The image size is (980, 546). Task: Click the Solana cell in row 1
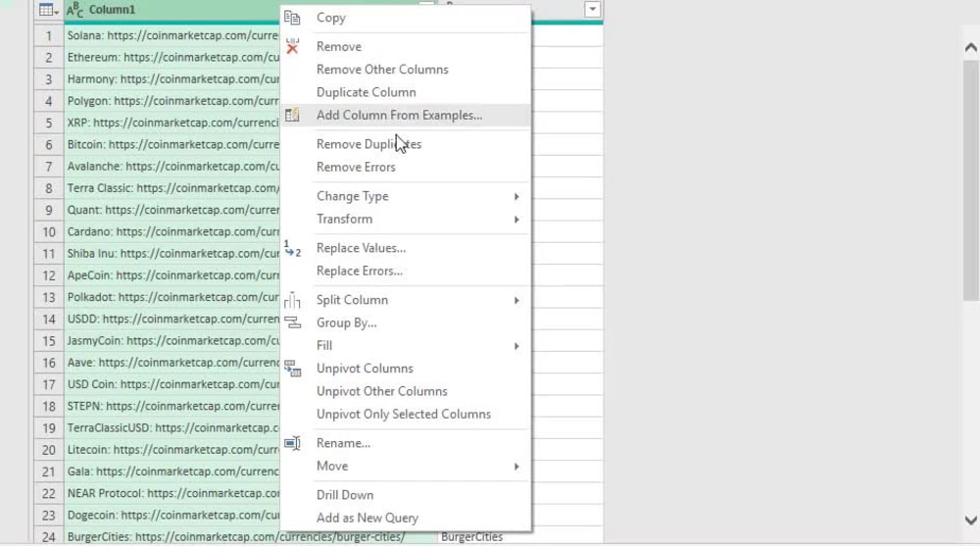click(x=171, y=35)
